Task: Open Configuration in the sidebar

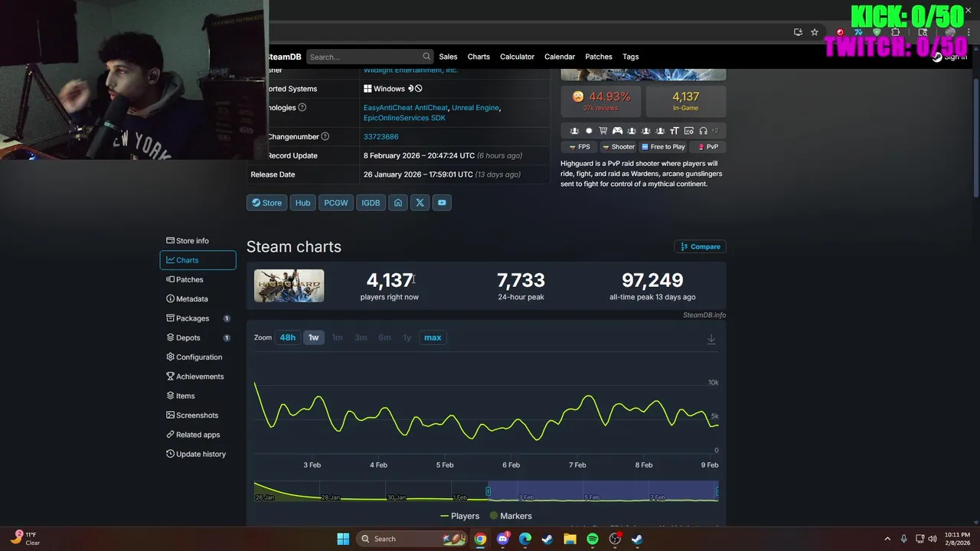Action: tap(198, 357)
